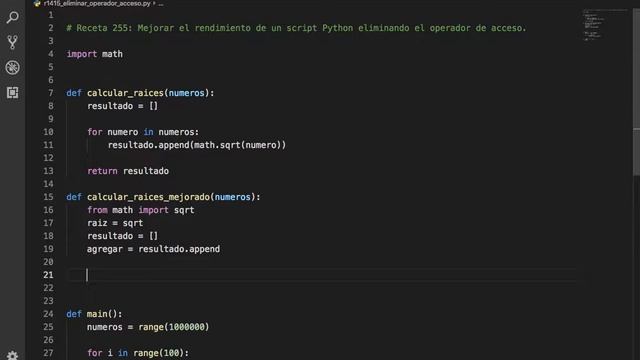Click 'raiz = sqrt' line
Image resolution: width=640 pixels, height=360 pixels.
115,223
